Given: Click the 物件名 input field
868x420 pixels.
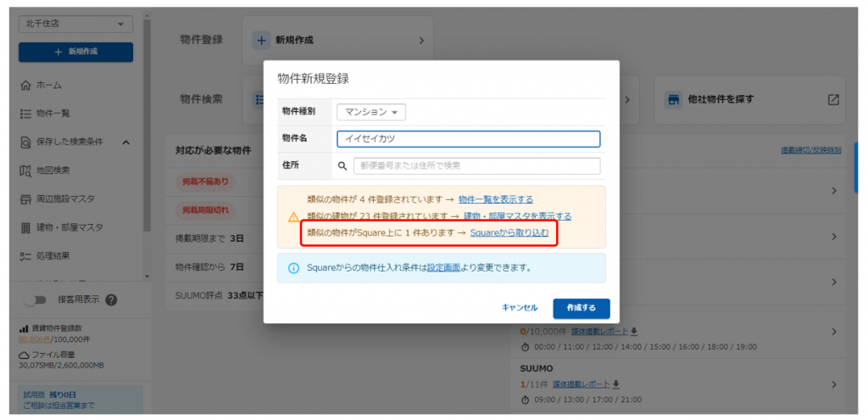Looking at the screenshot, I should coord(468,138).
